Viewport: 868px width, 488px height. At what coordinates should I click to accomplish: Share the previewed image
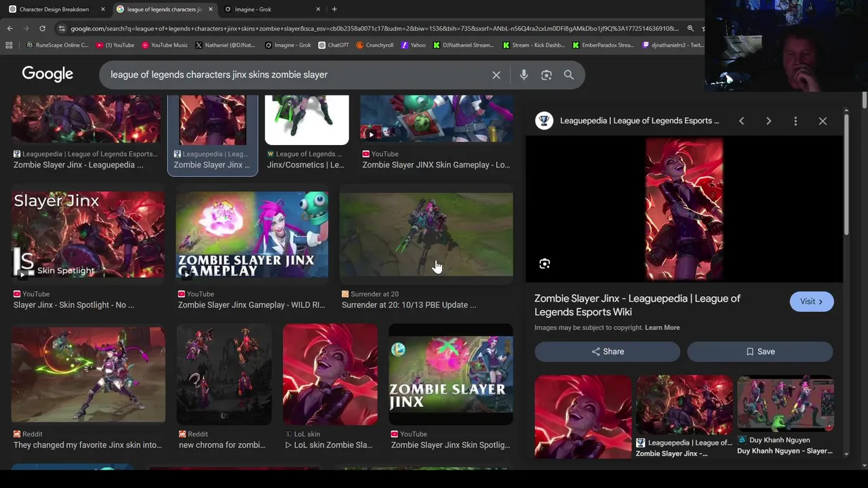pyautogui.click(x=608, y=352)
